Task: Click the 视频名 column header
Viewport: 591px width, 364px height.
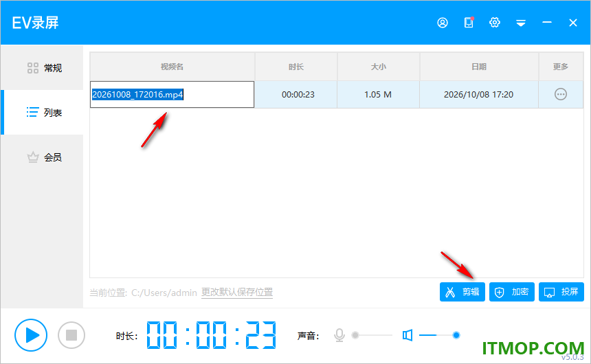Action: click(x=172, y=67)
